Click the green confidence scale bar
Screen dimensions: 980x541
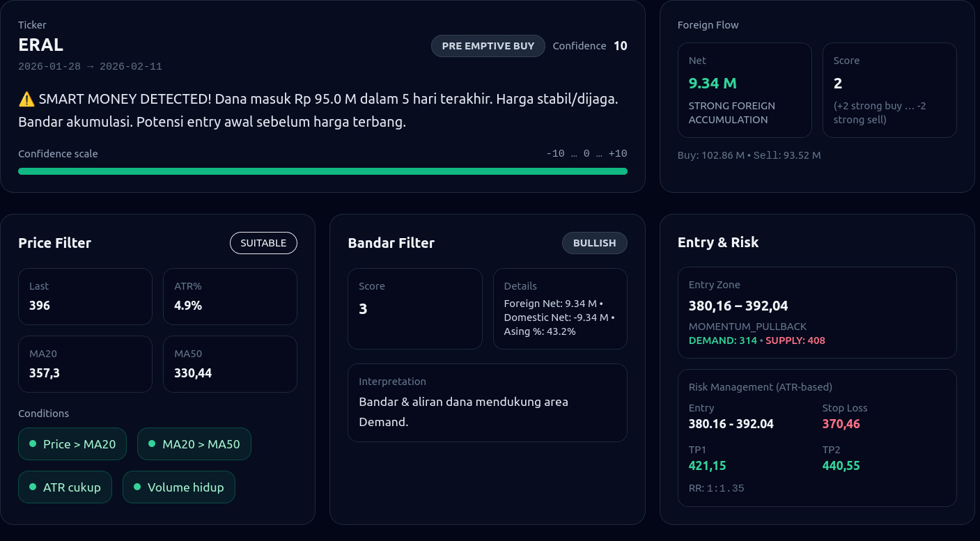tap(322, 171)
